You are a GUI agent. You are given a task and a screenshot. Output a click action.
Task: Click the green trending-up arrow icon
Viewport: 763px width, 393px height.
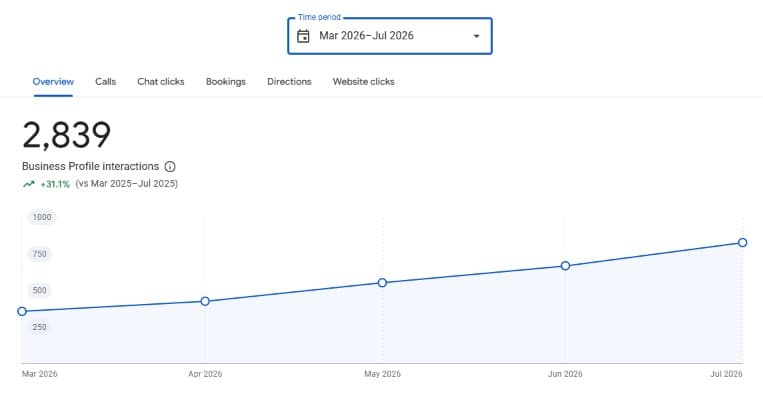click(x=29, y=184)
